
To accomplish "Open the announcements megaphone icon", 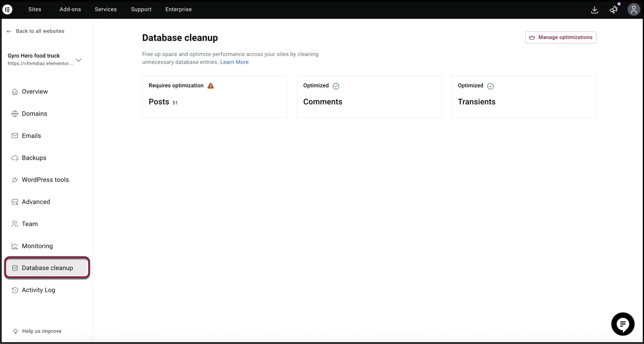I will point(614,10).
